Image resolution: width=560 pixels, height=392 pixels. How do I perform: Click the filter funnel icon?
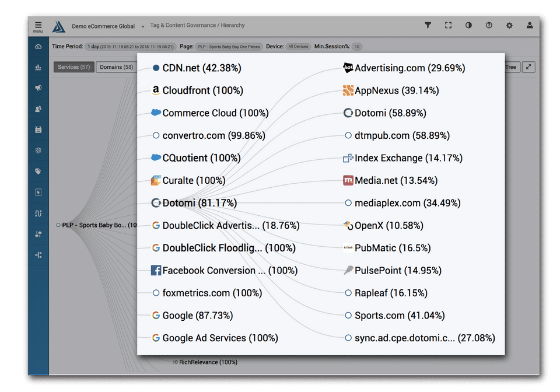[428, 26]
